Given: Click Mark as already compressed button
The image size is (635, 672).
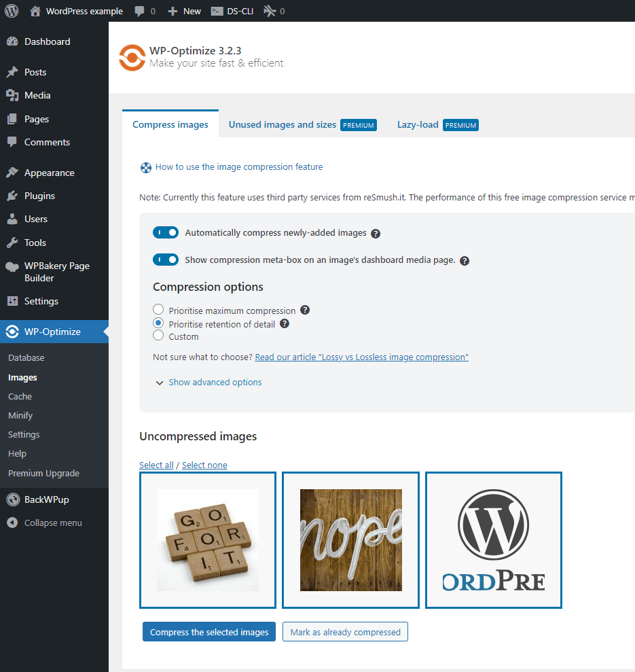Looking at the screenshot, I should pyautogui.click(x=346, y=632).
